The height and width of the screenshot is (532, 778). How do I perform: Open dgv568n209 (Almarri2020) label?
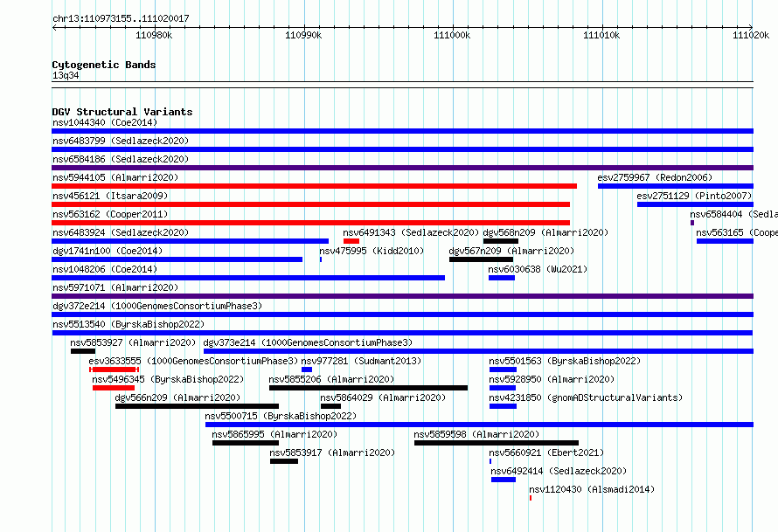[545, 232]
